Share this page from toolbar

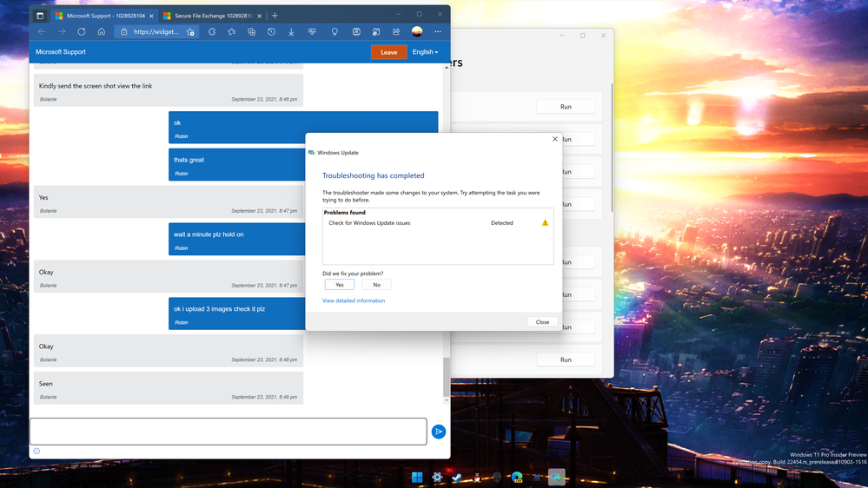coord(396,31)
